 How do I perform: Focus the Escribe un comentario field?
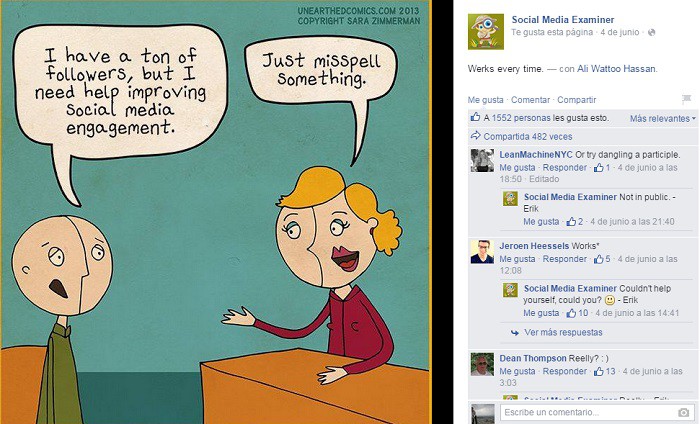tap(589, 412)
